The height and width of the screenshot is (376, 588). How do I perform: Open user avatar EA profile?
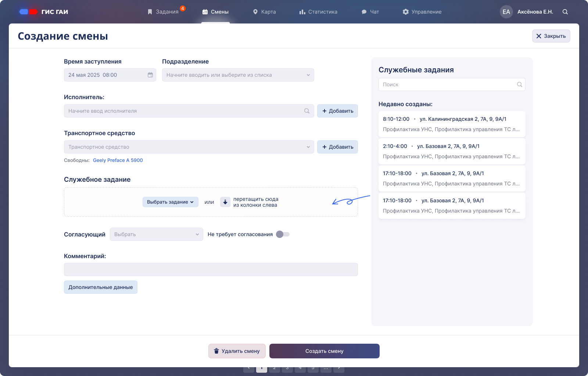[x=506, y=12]
